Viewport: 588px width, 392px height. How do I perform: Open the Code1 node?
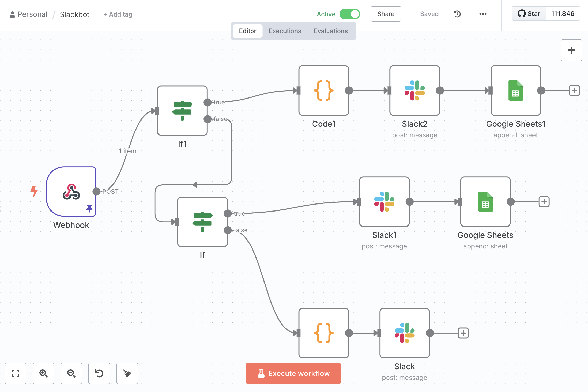tap(324, 91)
